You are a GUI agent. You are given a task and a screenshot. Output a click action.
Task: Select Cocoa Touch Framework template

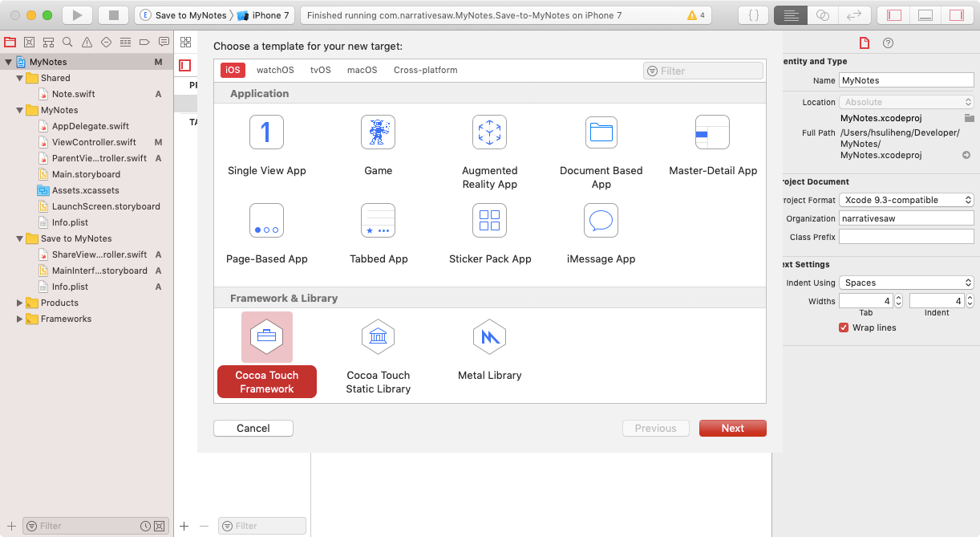click(x=266, y=355)
